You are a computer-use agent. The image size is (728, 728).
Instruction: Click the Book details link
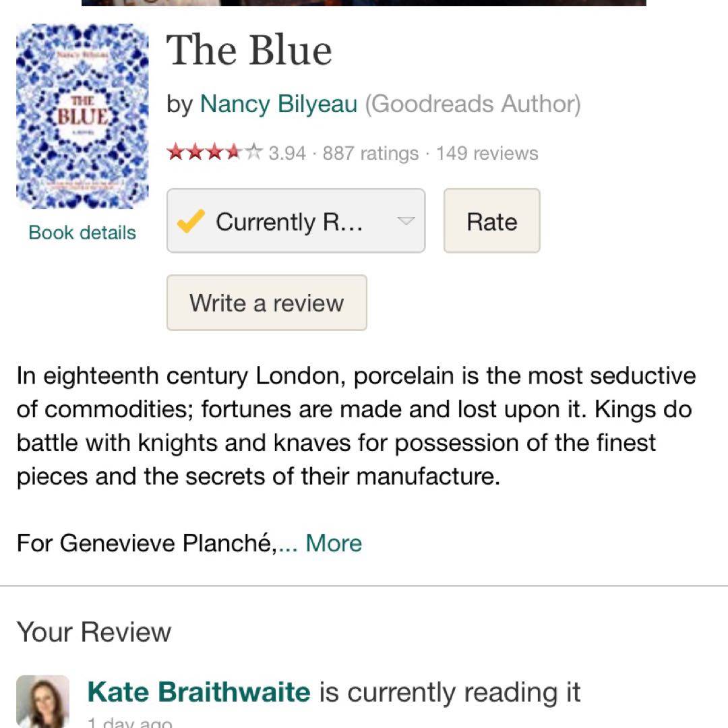pos(82,233)
